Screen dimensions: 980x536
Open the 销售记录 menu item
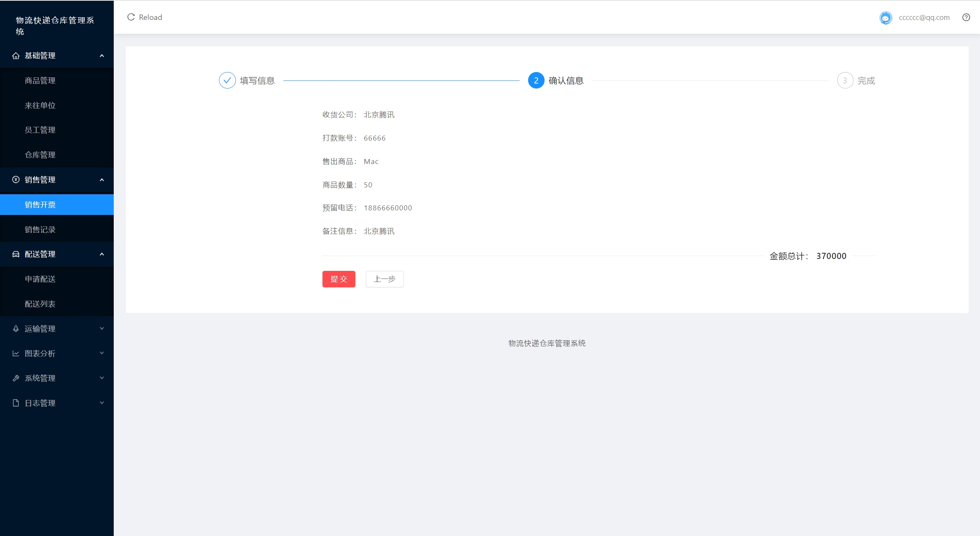click(40, 229)
